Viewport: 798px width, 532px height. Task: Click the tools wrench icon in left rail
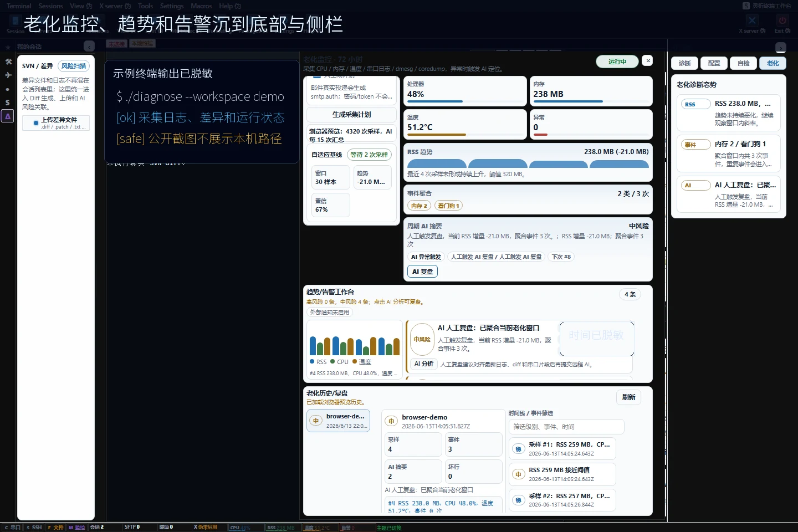8,62
